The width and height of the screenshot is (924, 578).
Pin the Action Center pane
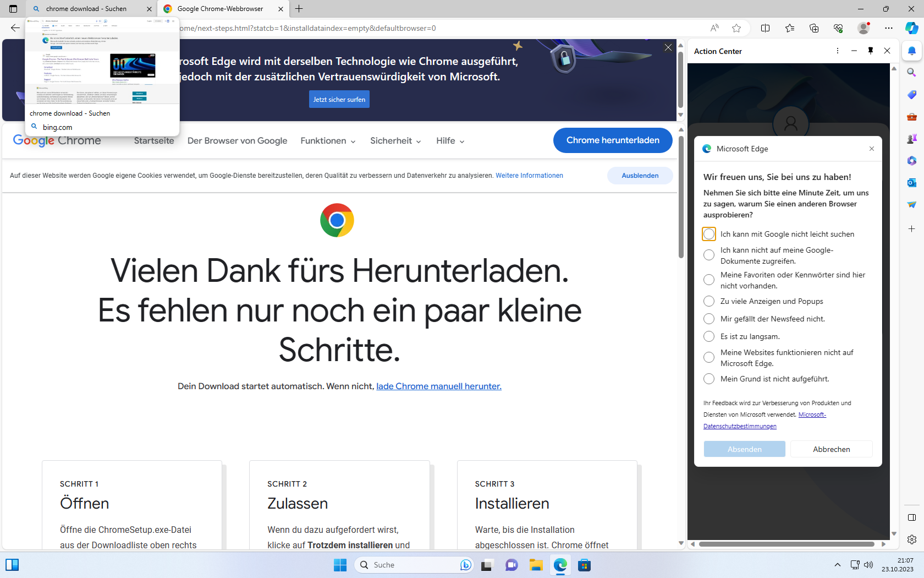(871, 51)
